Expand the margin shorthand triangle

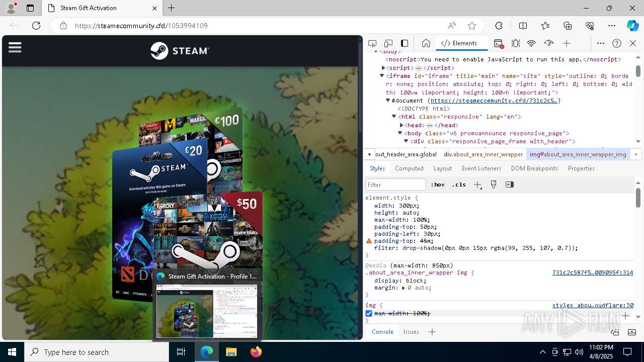pos(404,288)
